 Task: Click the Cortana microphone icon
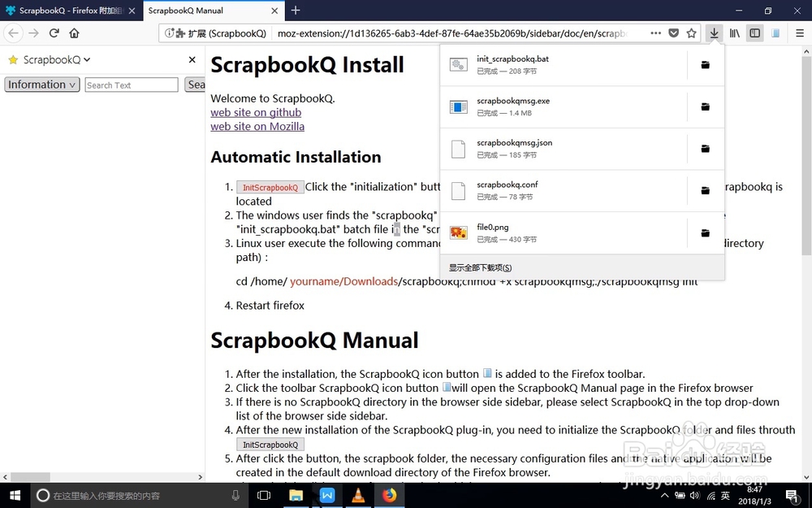point(235,496)
